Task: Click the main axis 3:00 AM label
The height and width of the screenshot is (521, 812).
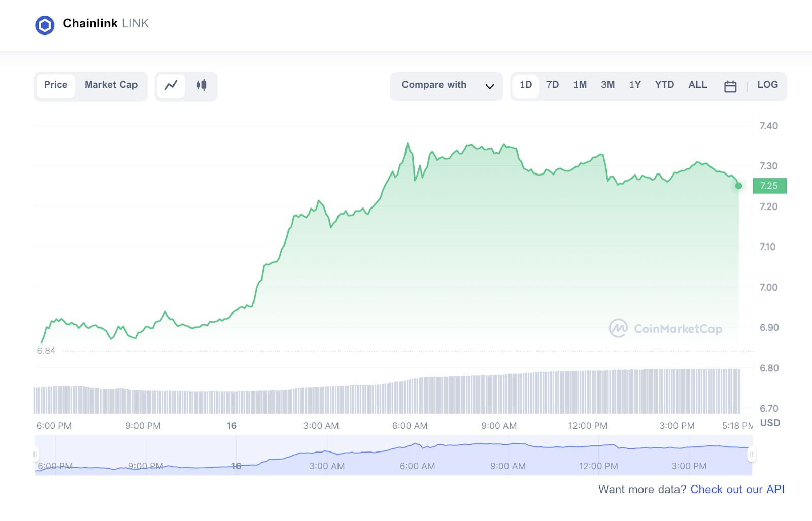Action: point(321,426)
